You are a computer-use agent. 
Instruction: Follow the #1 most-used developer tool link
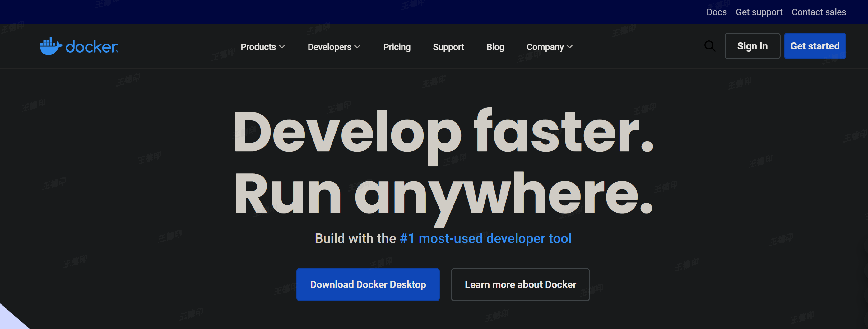[485, 238]
